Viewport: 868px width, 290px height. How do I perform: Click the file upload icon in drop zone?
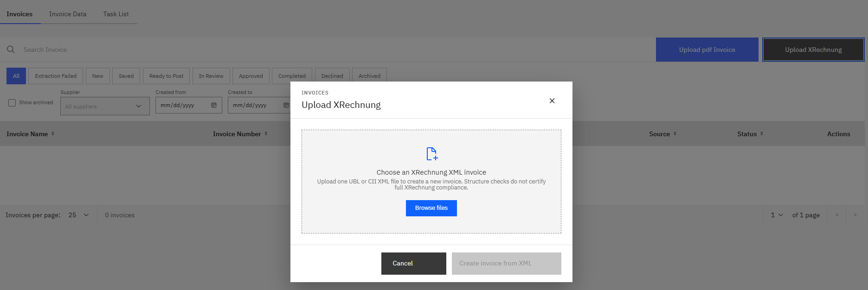[x=432, y=154]
